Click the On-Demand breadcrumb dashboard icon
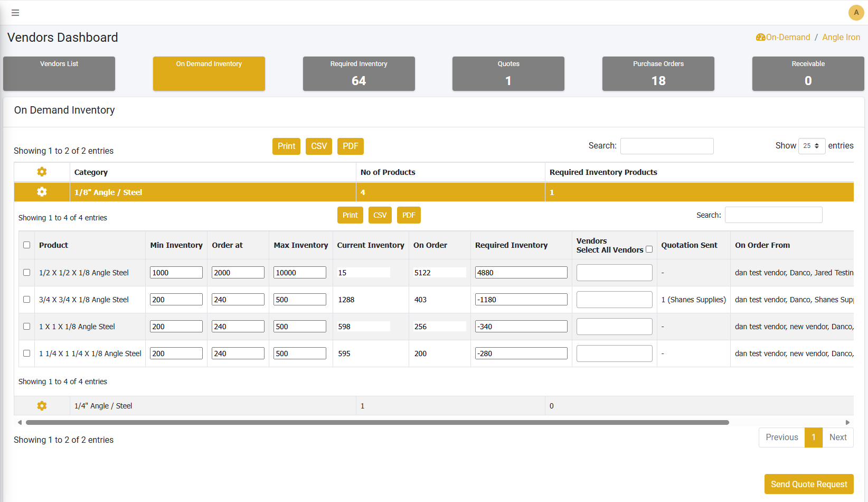Screen dimensions: 868x502 pos(760,38)
